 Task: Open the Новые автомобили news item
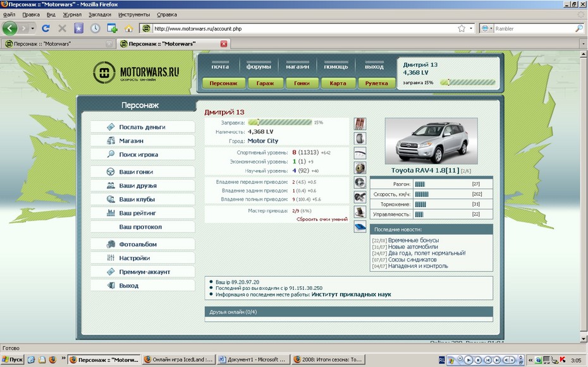pyautogui.click(x=413, y=246)
